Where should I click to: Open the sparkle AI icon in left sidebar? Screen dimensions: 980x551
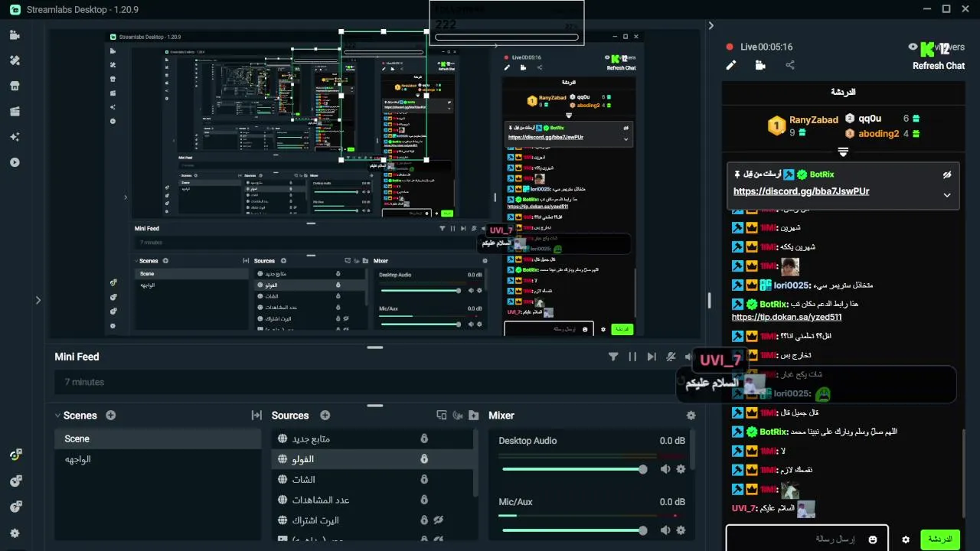[x=15, y=136]
